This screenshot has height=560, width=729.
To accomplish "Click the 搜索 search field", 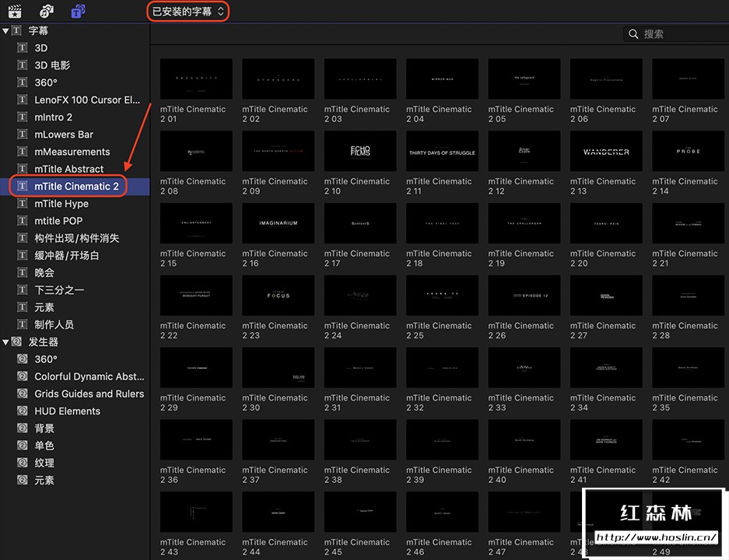I will [x=676, y=34].
